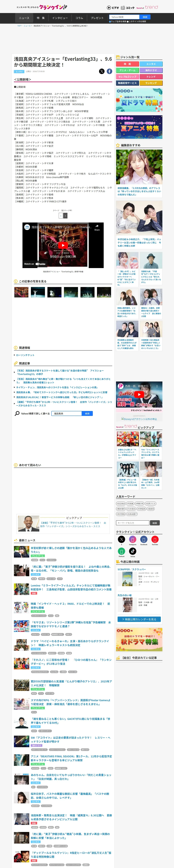Click 映画公開カレンダーを見る button

click(139, 619)
